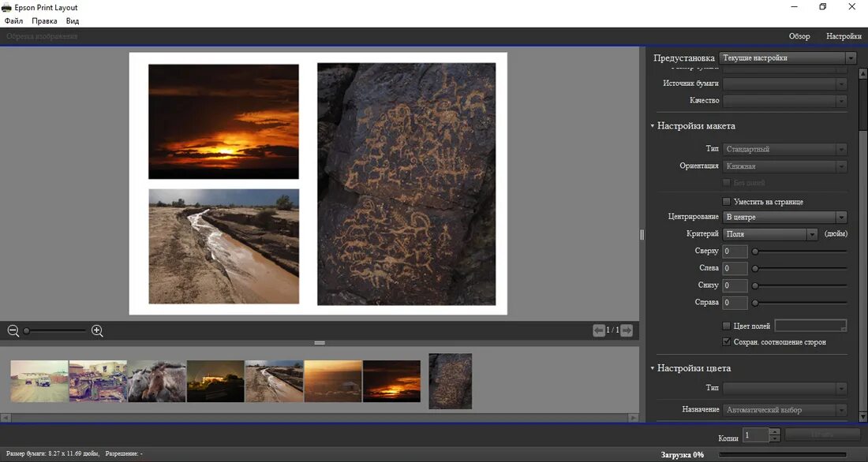Click the copies number field
This screenshot has width=868, height=462.
(756, 435)
